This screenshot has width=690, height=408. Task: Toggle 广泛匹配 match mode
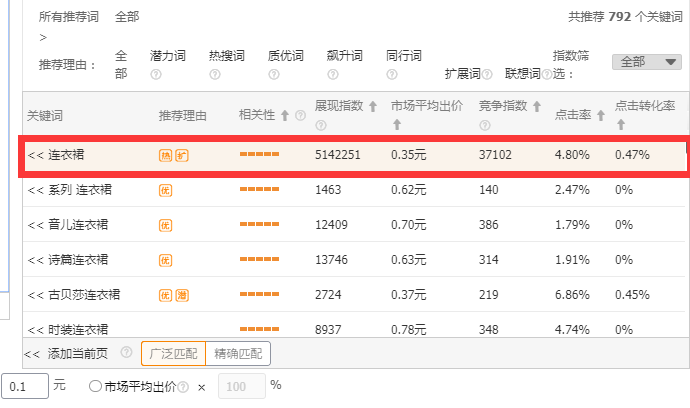pyautogui.click(x=172, y=353)
